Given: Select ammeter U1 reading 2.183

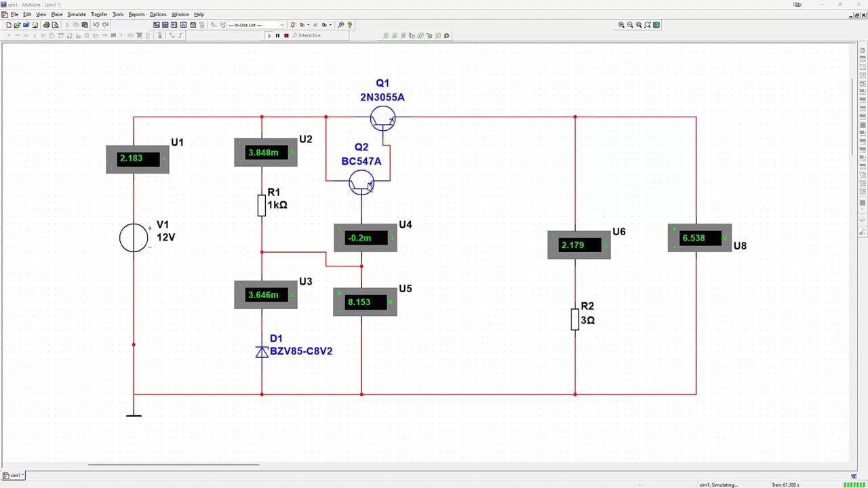Looking at the screenshot, I should pos(138,159).
